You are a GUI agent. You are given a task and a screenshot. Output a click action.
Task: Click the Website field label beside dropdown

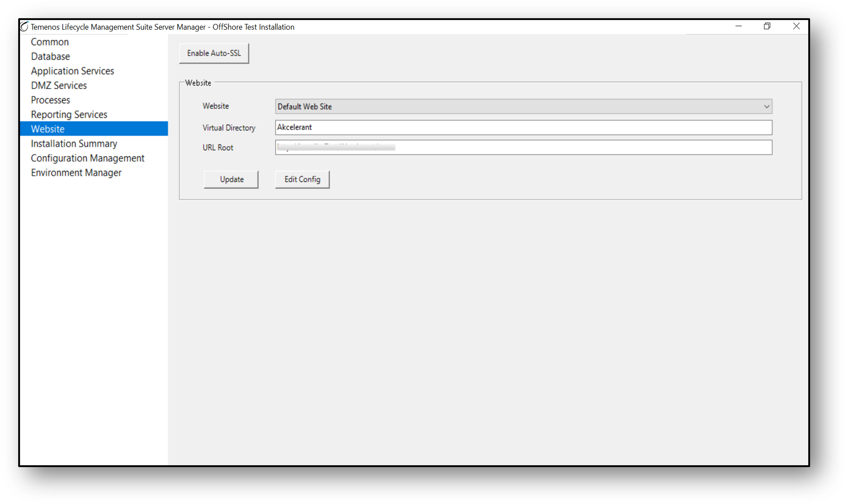pyautogui.click(x=215, y=106)
